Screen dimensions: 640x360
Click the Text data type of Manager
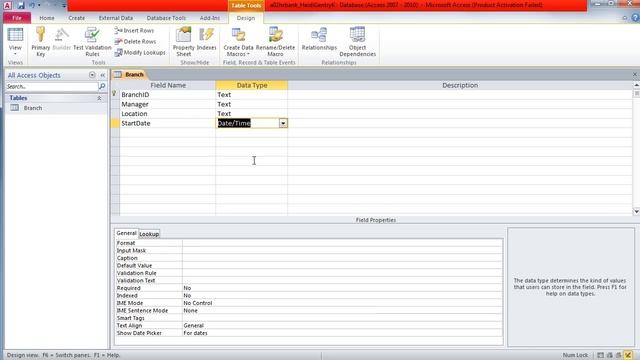(x=251, y=104)
